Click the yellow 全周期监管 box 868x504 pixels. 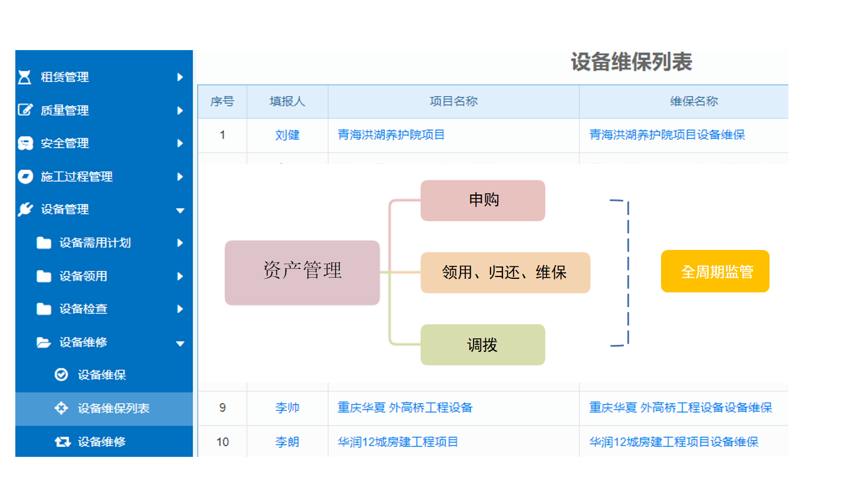coord(715,271)
